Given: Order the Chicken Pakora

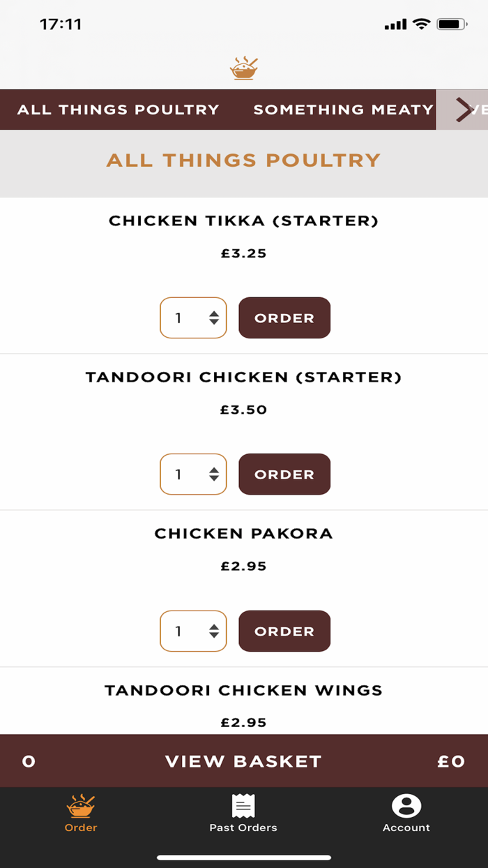Looking at the screenshot, I should (284, 631).
